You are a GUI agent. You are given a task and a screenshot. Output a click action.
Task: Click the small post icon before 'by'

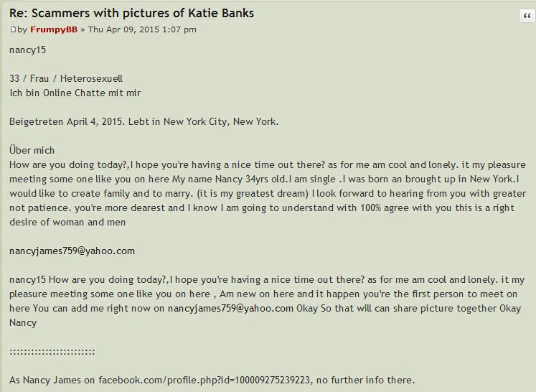coord(13,29)
